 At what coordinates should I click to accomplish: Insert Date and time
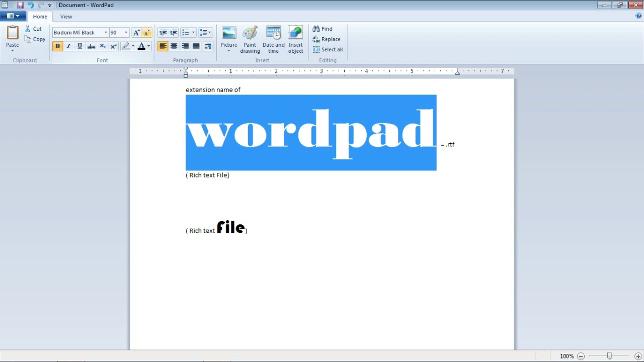(x=274, y=40)
